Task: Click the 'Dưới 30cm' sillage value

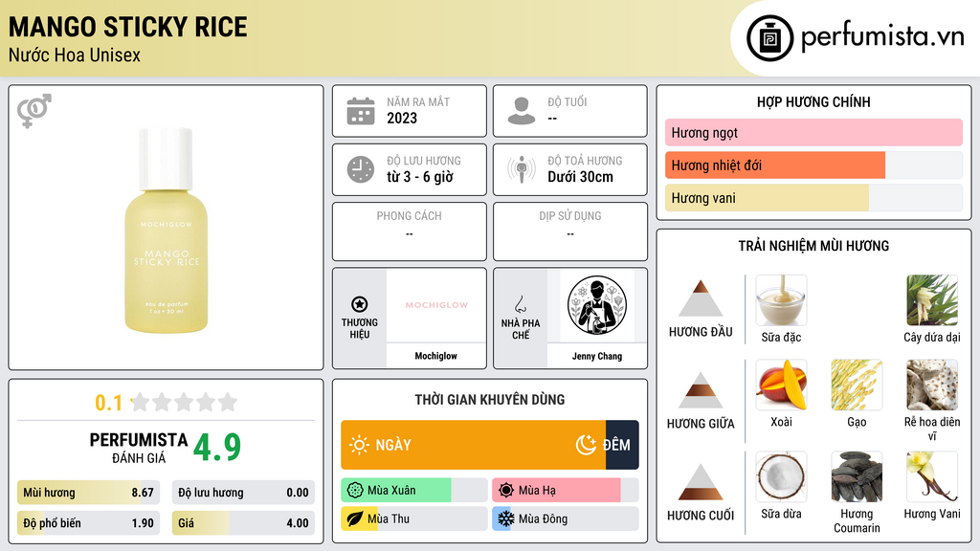Action: (581, 177)
